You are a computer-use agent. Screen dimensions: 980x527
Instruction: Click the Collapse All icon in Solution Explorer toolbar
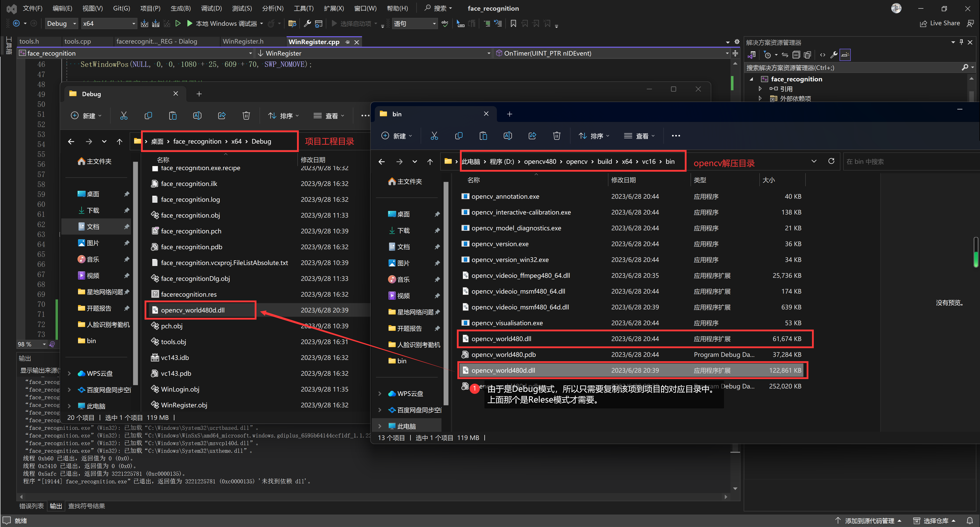(796, 55)
